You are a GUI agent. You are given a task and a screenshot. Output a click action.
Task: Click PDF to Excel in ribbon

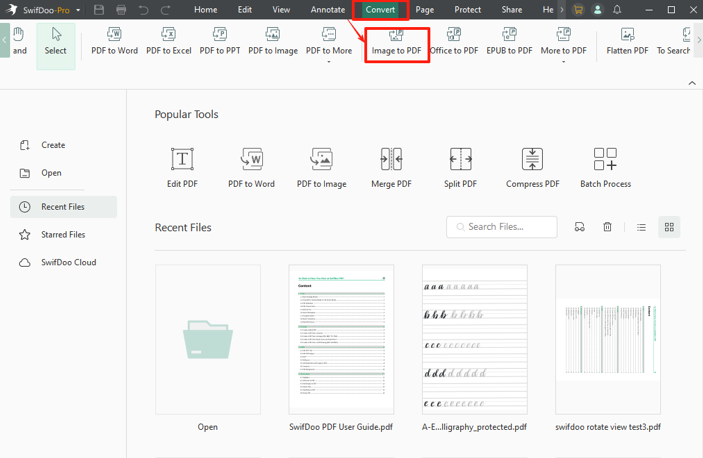(x=169, y=41)
